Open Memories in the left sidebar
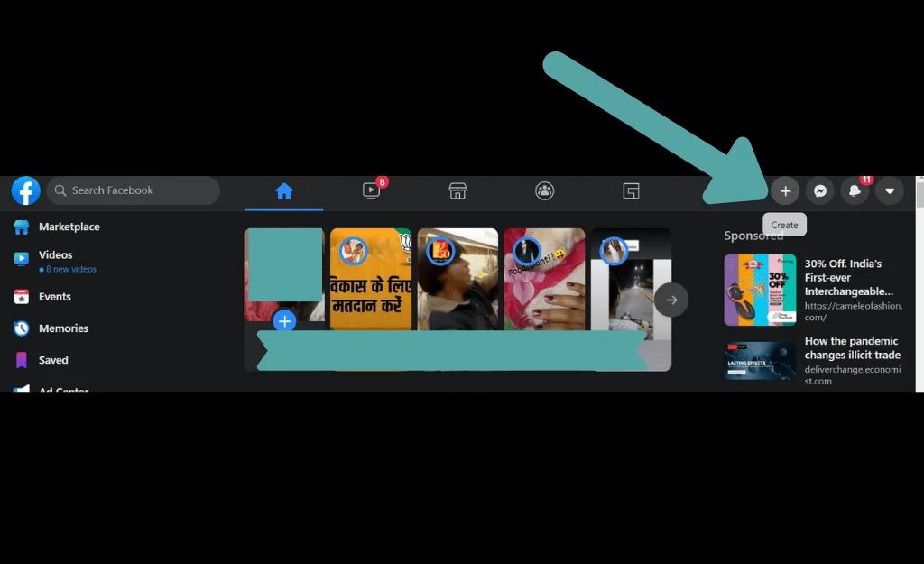 tap(64, 328)
